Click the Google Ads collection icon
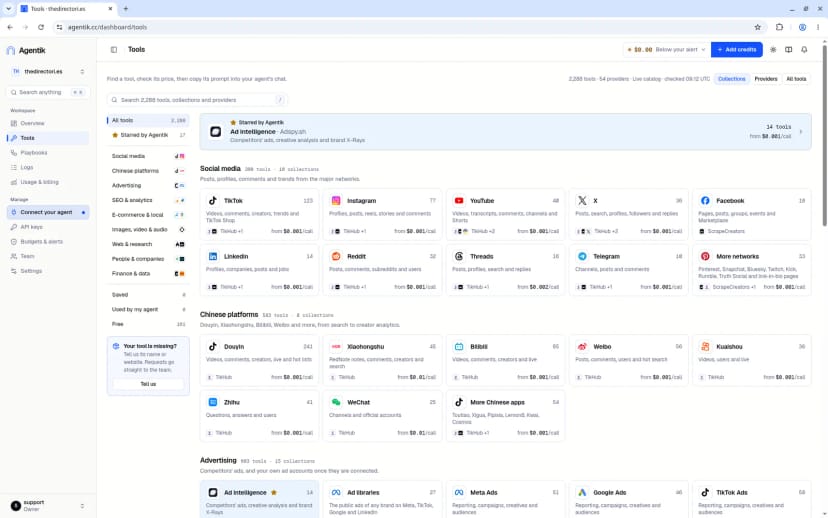This screenshot has width=828, height=518. [x=582, y=492]
